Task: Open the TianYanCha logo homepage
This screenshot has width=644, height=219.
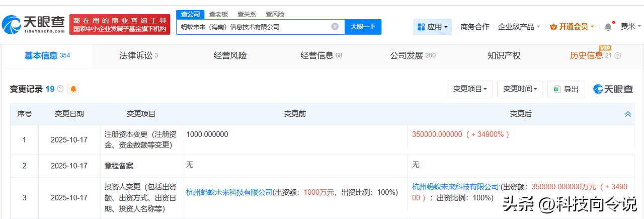Action: [x=33, y=24]
